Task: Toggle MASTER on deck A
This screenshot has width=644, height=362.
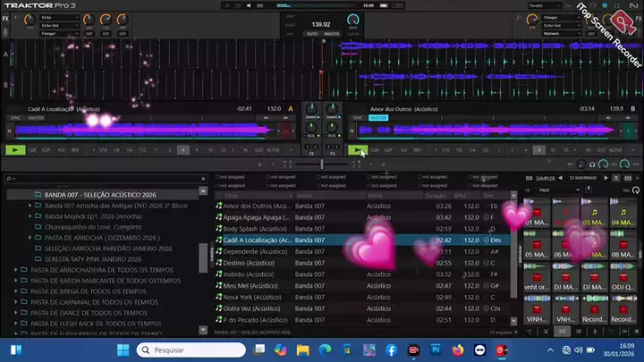Action: pos(36,118)
